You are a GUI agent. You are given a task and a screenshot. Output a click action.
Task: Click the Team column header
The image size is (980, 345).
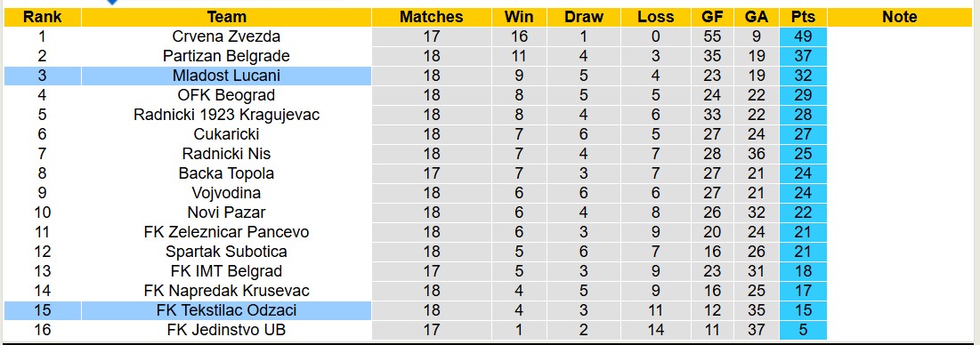tap(226, 17)
